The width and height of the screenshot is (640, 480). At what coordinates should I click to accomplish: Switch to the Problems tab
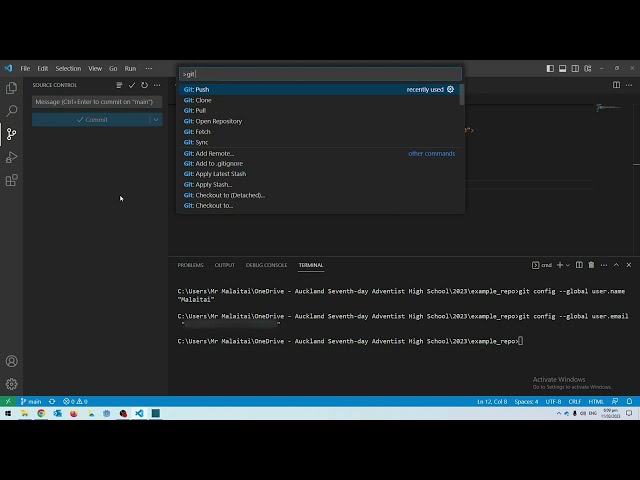click(x=190, y=265)
